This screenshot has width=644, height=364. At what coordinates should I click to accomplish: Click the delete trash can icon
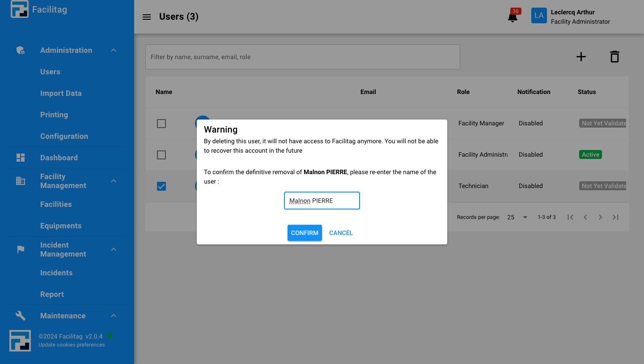tap(614, 57)
